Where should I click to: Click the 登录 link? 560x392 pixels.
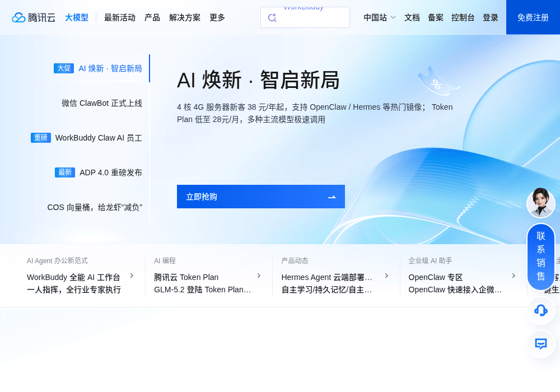tap(491, 17)
